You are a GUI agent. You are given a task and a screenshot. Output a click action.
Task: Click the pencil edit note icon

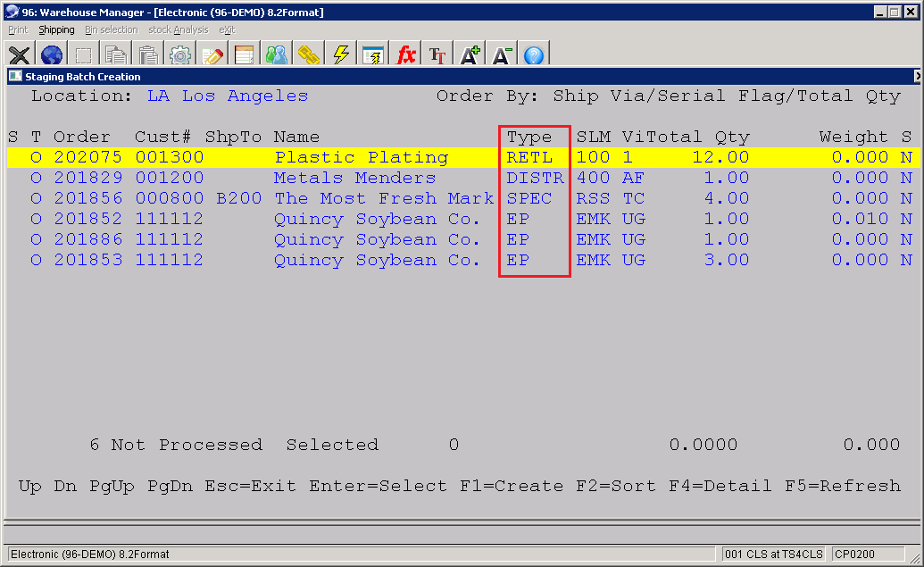click(x=212, y=55)
